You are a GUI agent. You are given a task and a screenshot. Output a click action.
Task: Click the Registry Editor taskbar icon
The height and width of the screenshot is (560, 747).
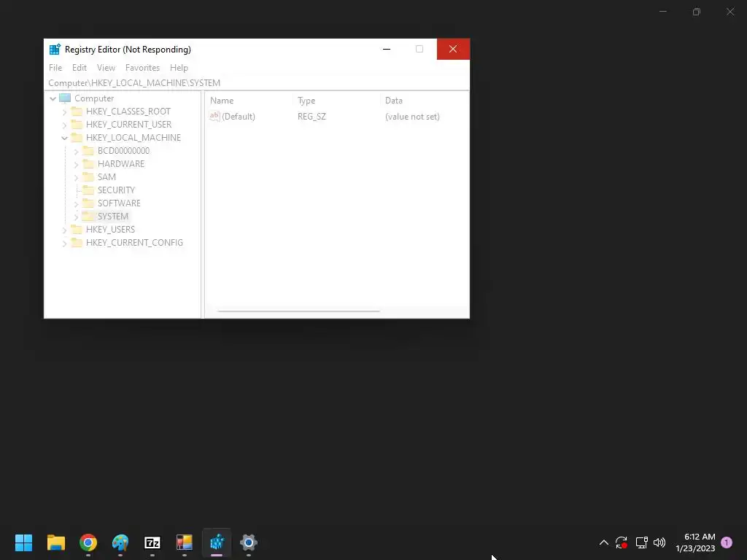pyautogui.click(x=217, y=542)
